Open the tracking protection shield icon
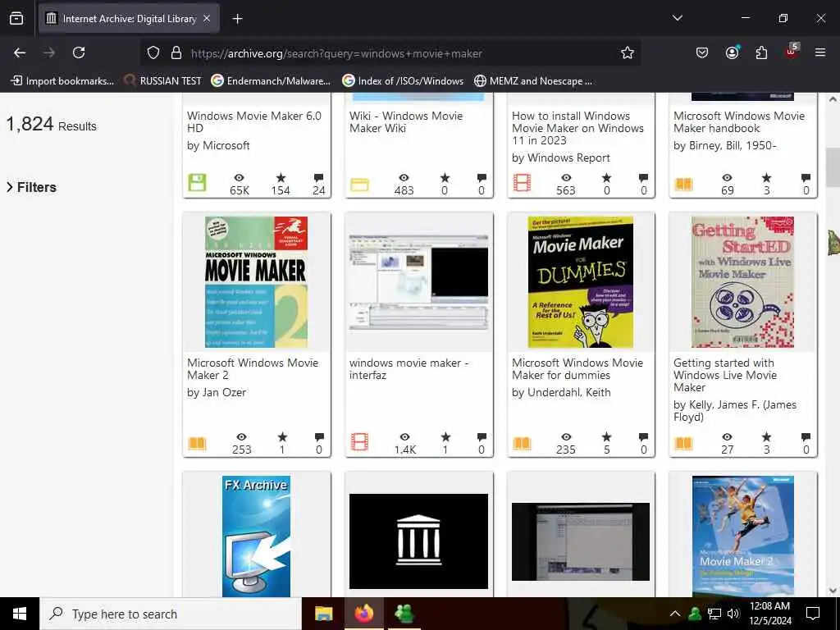This screenshot has width=840, height=630. [153, 53]
